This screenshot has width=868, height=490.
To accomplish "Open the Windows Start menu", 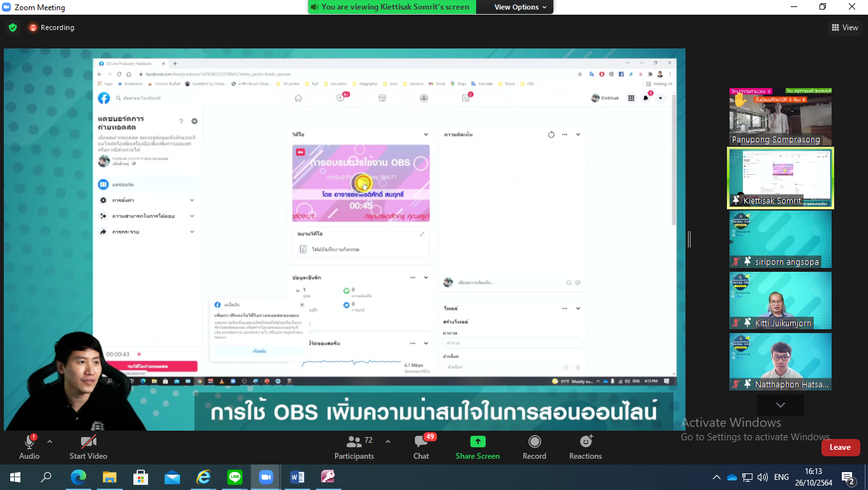I will click(15, 477).
